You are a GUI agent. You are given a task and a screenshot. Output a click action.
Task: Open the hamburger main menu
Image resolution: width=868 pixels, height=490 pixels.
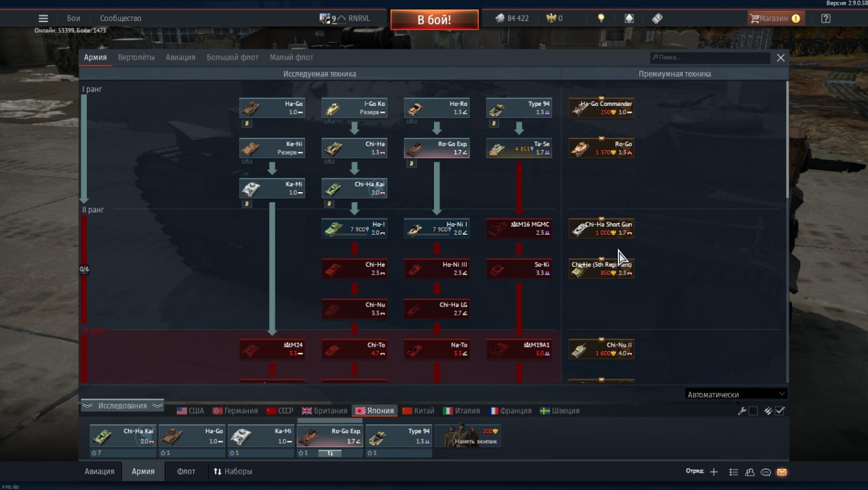[43, 18]
